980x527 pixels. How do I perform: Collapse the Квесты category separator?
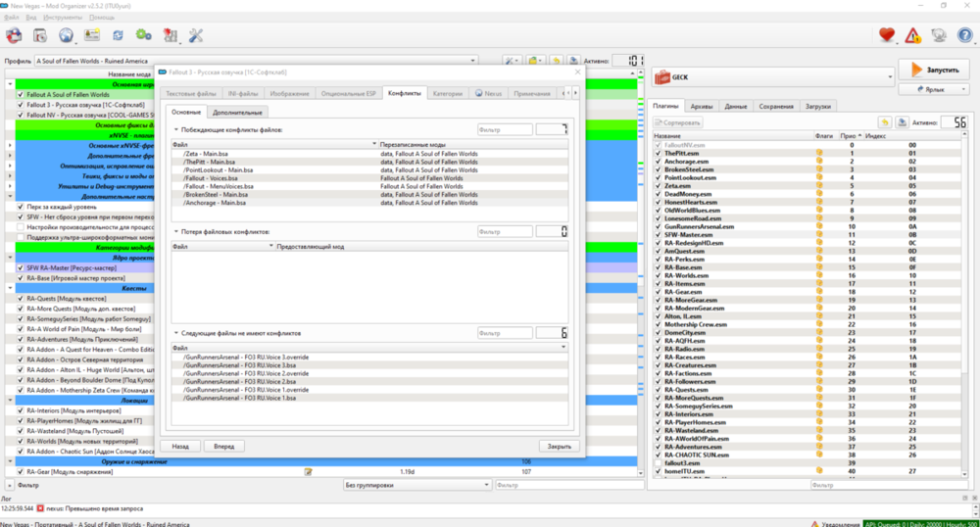point(10,288)
